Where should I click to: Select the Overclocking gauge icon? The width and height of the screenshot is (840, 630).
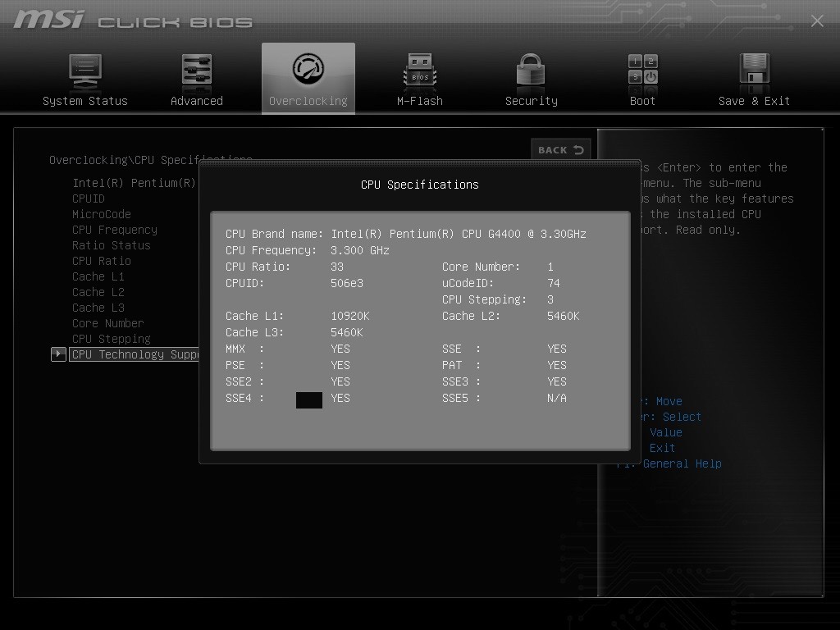tap(308, 69)
